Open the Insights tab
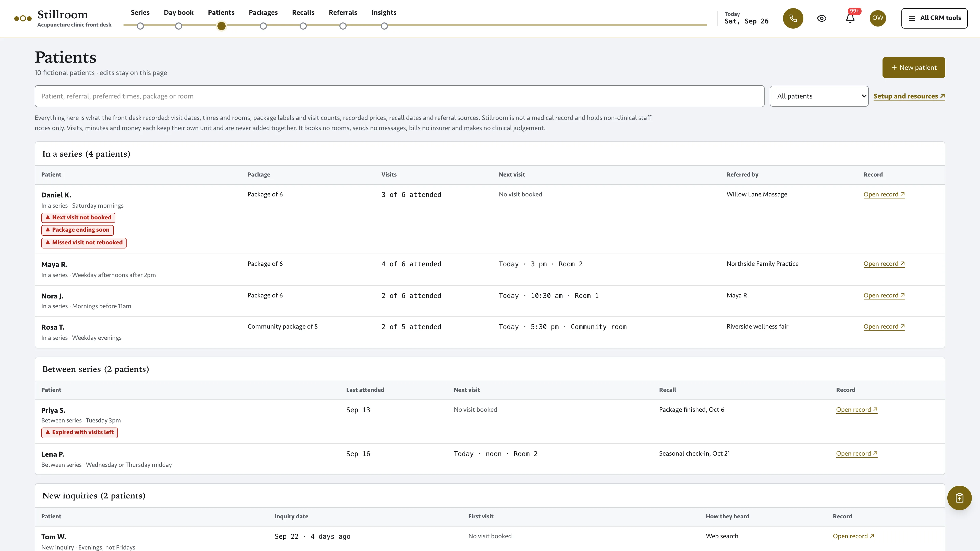Viewport: 980px width, 551px height. click(x=384, y=12)
